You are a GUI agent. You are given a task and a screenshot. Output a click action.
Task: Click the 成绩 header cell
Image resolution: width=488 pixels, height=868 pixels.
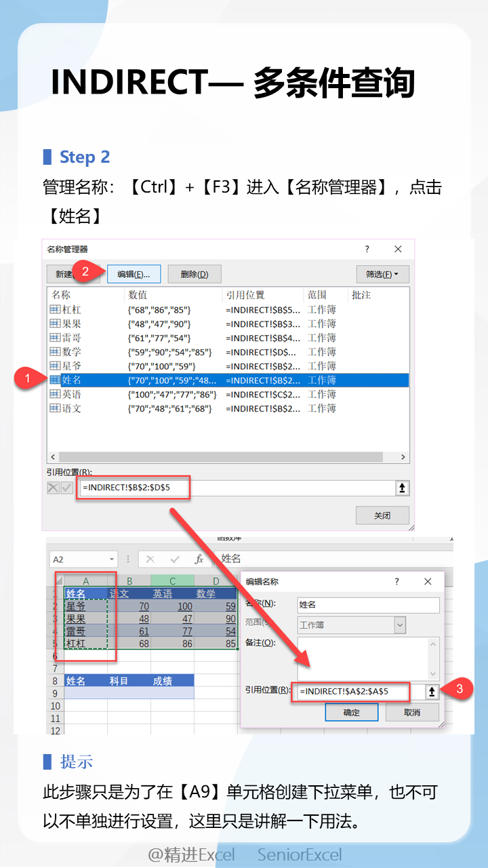coord(173,681)
